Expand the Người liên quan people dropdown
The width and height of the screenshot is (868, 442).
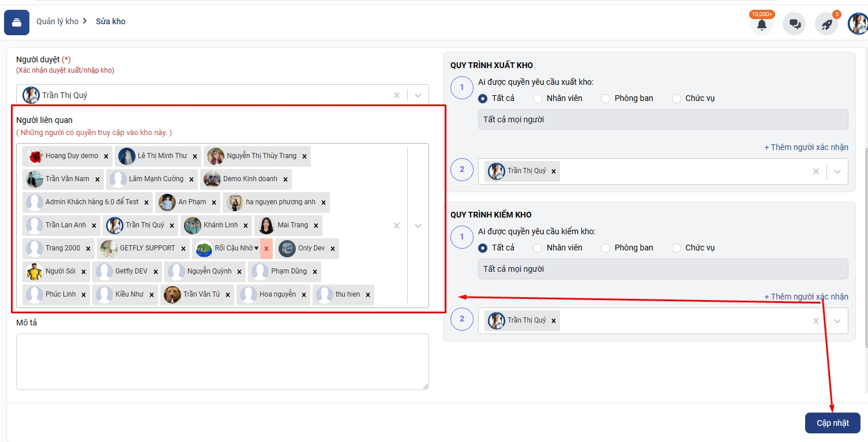[419, 226]
